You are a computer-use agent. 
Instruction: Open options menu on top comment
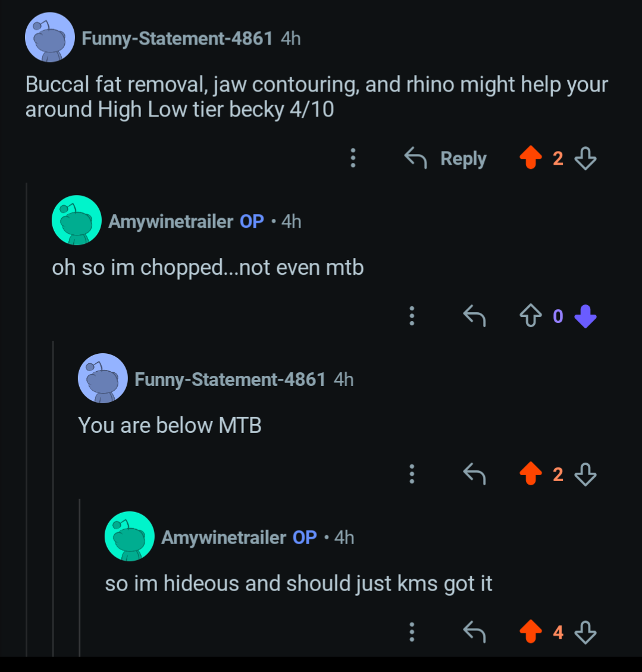tap(352, 158)
